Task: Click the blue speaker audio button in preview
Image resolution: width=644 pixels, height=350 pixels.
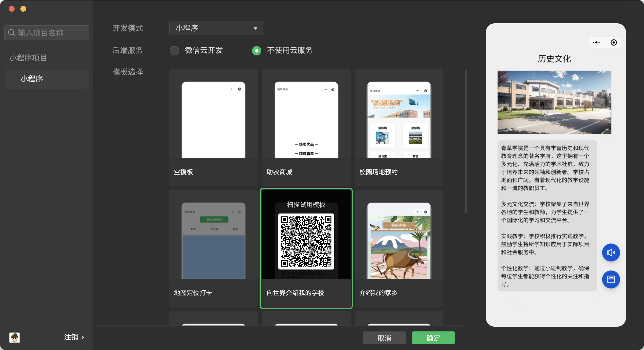Action: pyautogui.click(x=611, y=252)
